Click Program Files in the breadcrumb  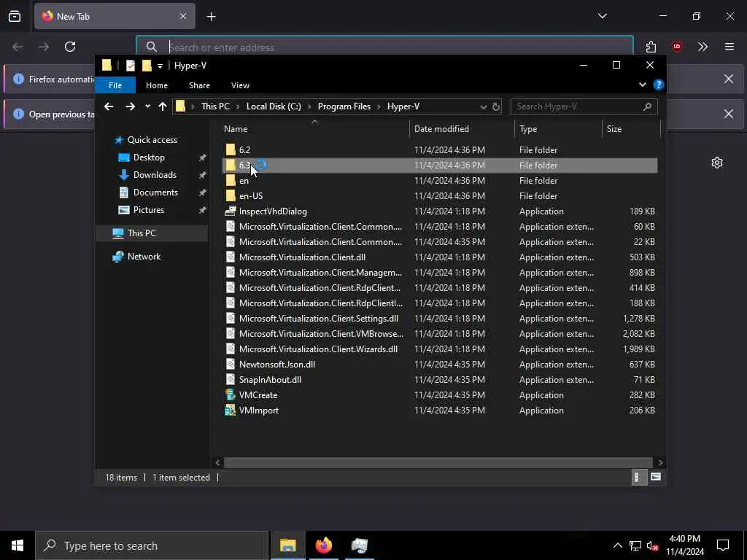pos(344,106)
